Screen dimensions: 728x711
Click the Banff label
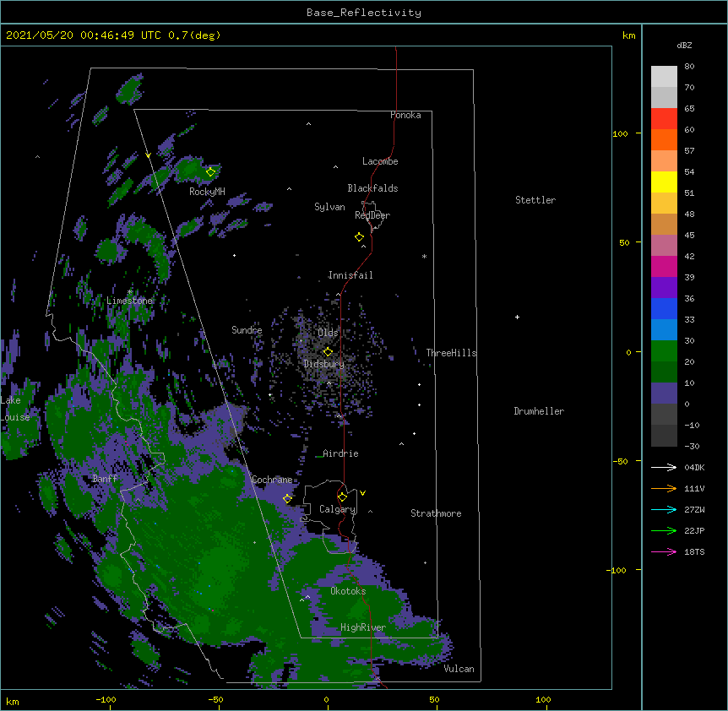(105, 479)
